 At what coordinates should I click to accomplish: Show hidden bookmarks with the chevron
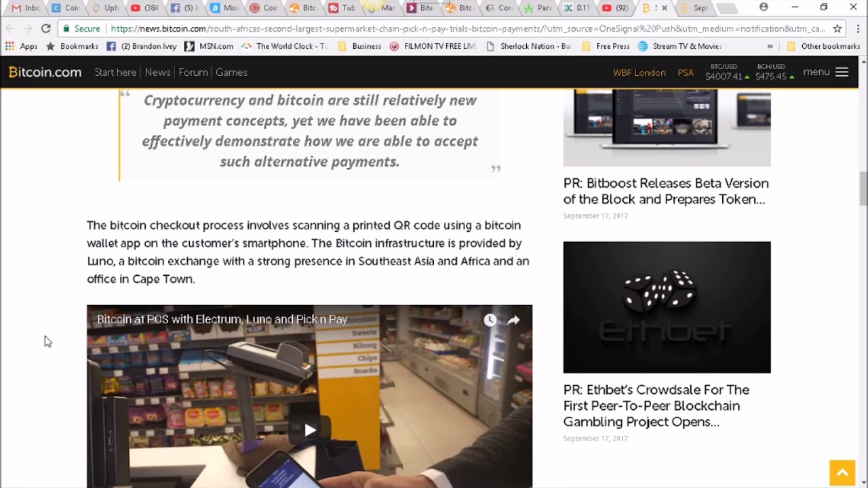[770, 46]
